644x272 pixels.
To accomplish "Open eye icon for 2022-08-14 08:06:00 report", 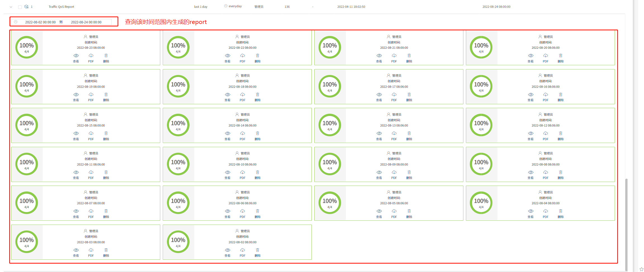I will pyautogui.click(x=228, y=133).
